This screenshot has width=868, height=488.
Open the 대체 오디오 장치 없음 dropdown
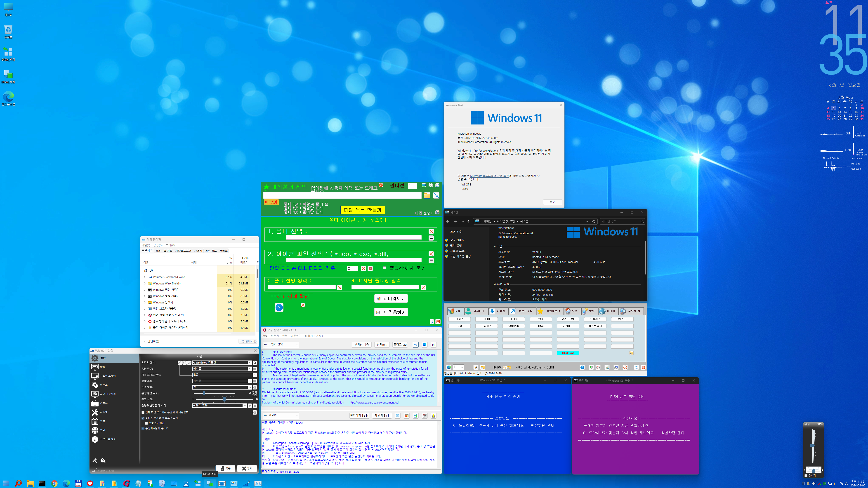coord(224,375)
